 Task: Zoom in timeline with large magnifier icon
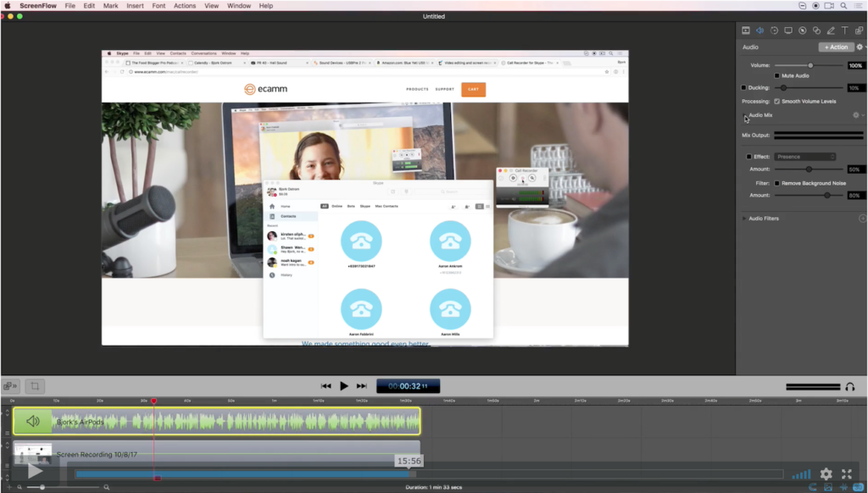(x=106, y=487)
